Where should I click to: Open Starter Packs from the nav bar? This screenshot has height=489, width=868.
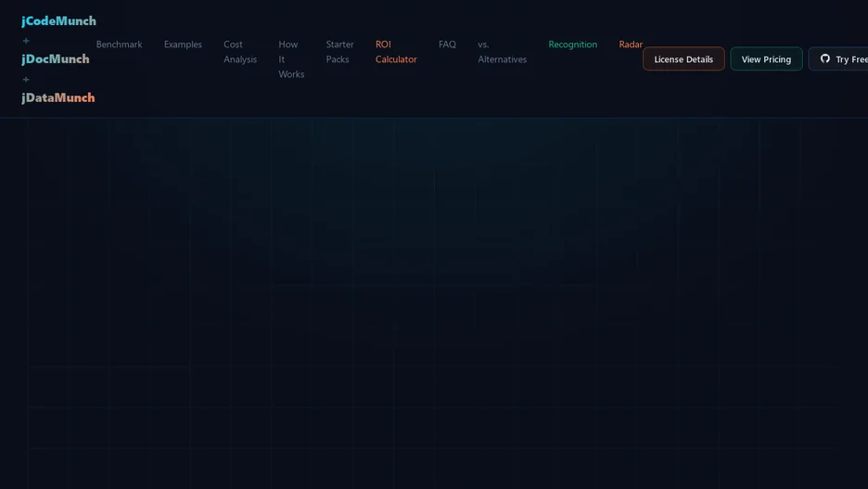[x=340, y=52]
